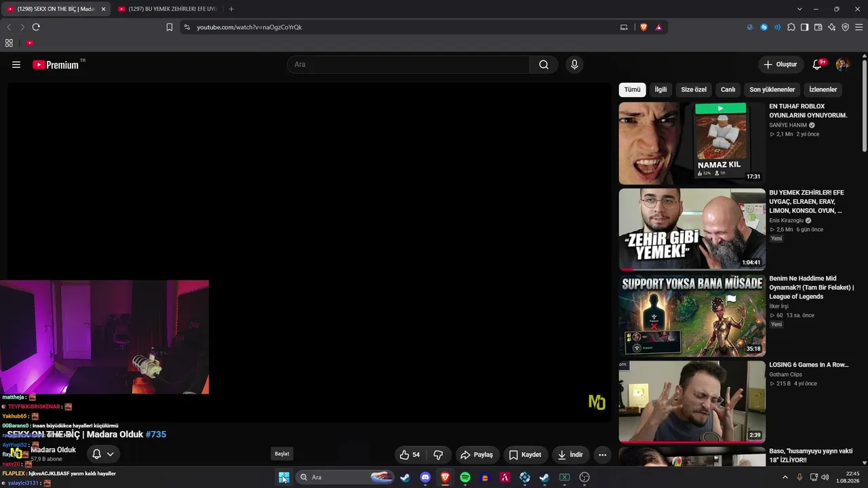Close the SEKX ON THE BİÇ tab

pos(104,9)
